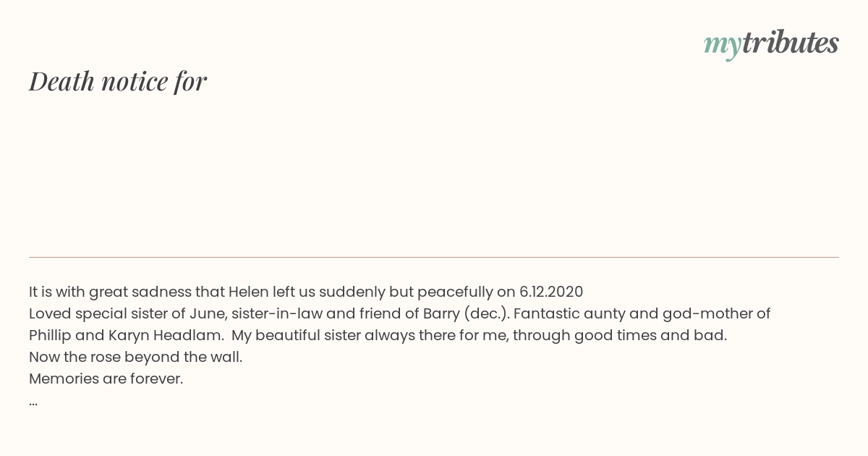This screenshot has height=456, width=868.
Task: Click the horizontal divider line
Action: (x=434, y=257)
